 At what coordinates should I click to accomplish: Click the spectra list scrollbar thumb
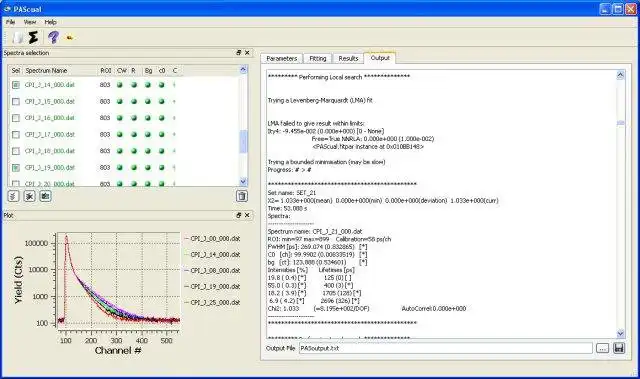(x=243, y=142)
